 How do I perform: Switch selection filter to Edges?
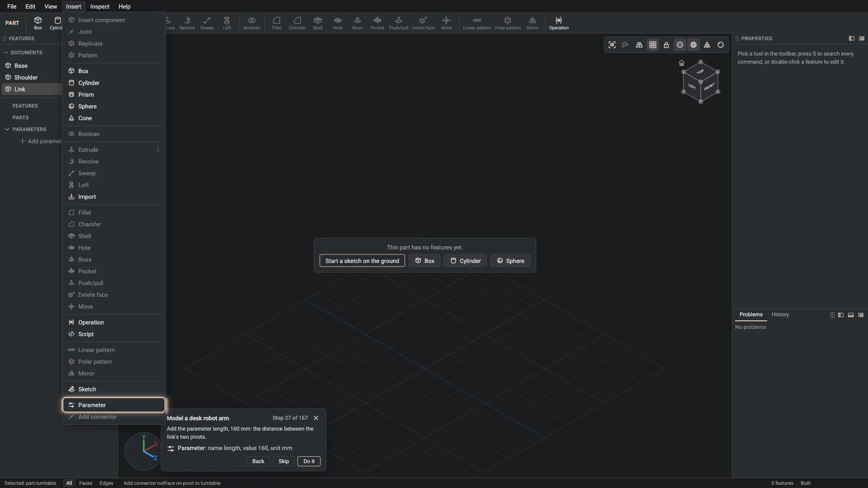click(106, 483)
